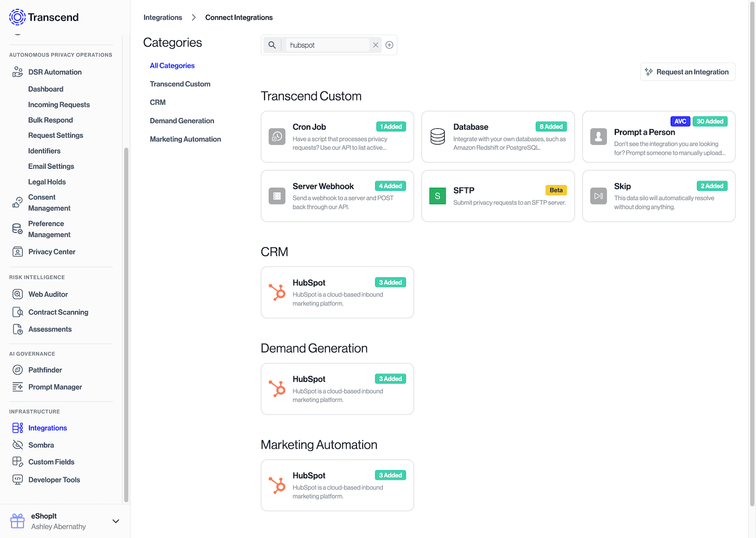Select the Consent Management icon

(16, 202)
